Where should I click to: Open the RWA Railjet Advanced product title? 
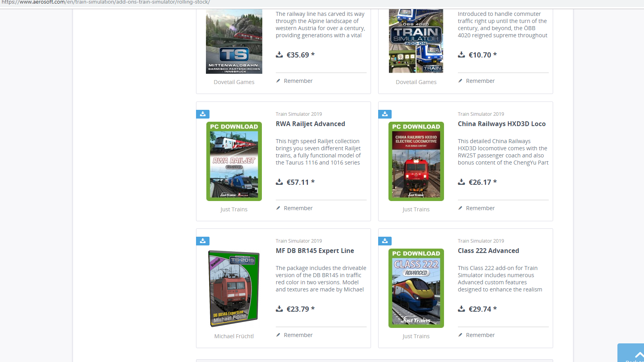[310, 124]
